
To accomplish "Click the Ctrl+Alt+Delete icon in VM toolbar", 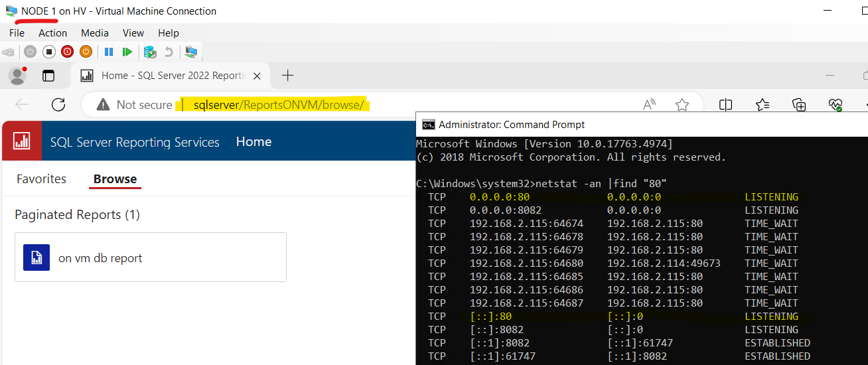I will click(8, 51).
